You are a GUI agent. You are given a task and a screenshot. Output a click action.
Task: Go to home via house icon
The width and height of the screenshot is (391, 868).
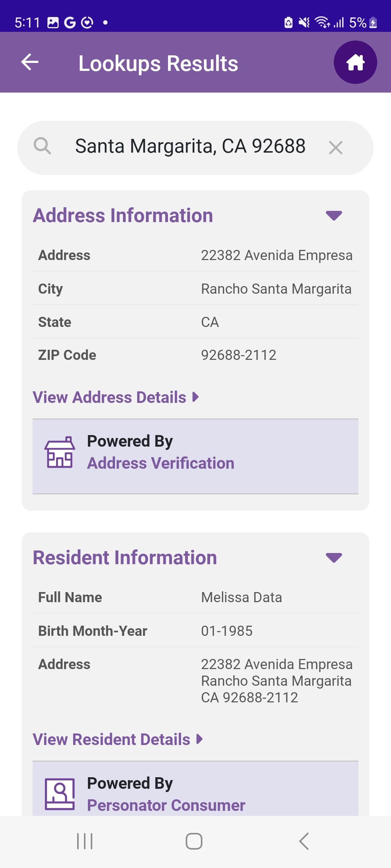pos(355,62)
